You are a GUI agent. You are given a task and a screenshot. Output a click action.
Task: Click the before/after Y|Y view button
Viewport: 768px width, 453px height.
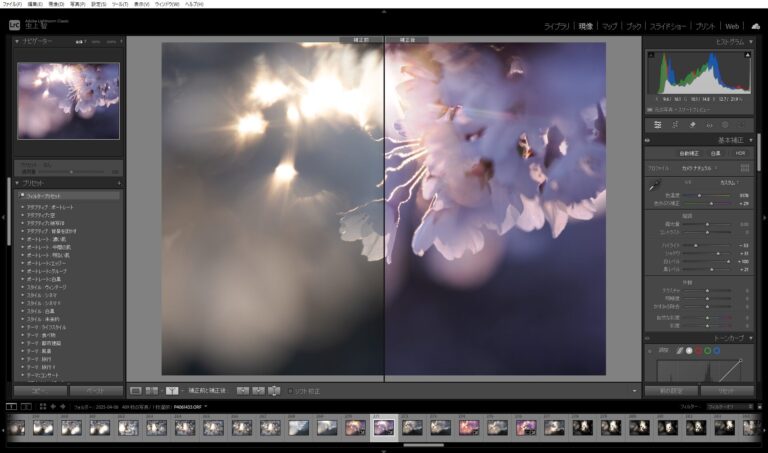pyautogui.click(x=172, y=390)
